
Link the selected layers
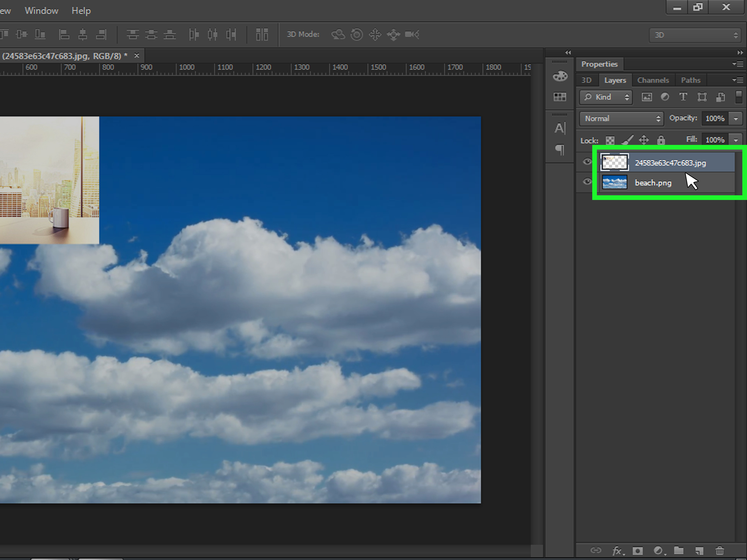[x=597, y=550]
